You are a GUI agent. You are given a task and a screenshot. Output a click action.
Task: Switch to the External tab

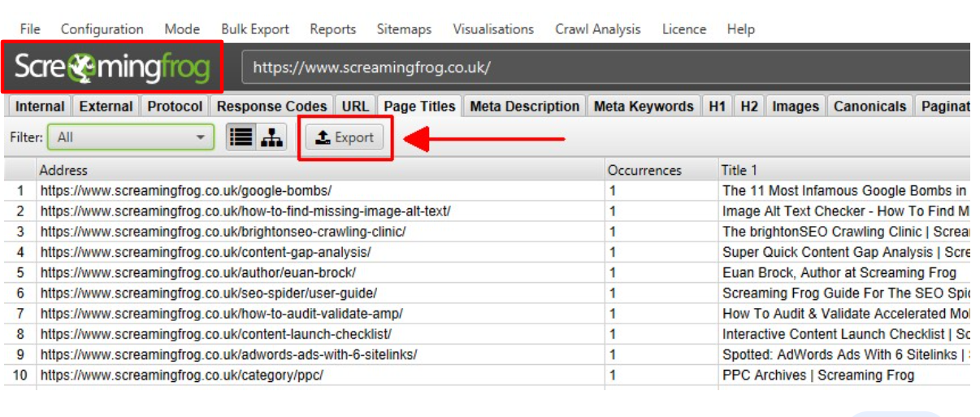pos(106,106)
